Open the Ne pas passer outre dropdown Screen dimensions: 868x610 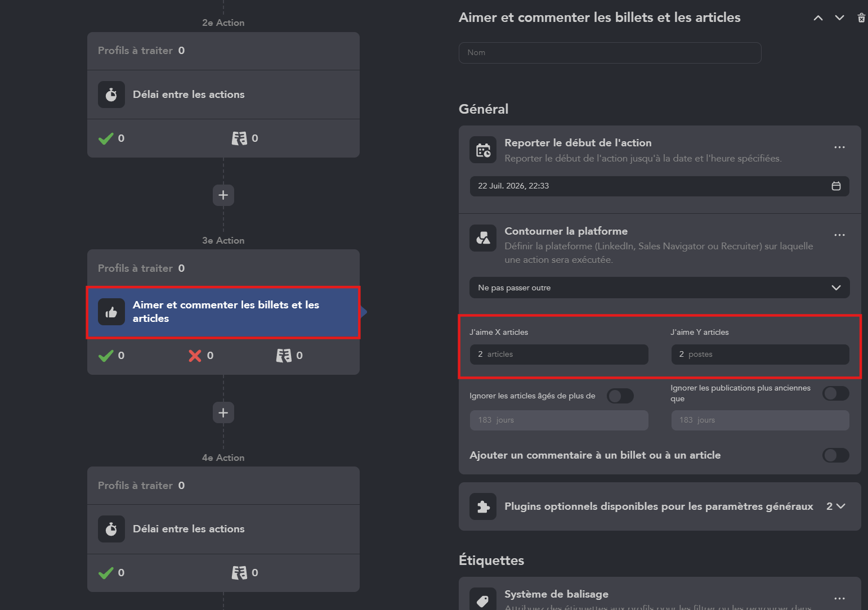660,288
